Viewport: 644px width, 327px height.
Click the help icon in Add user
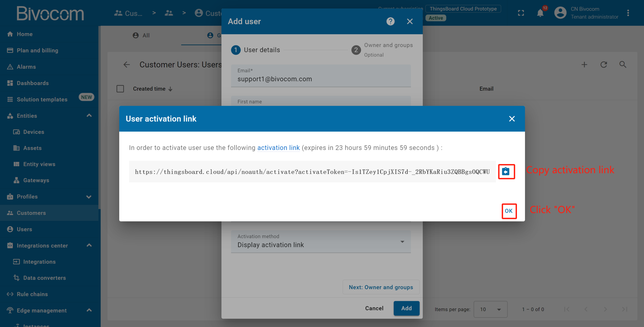point(390,21)
